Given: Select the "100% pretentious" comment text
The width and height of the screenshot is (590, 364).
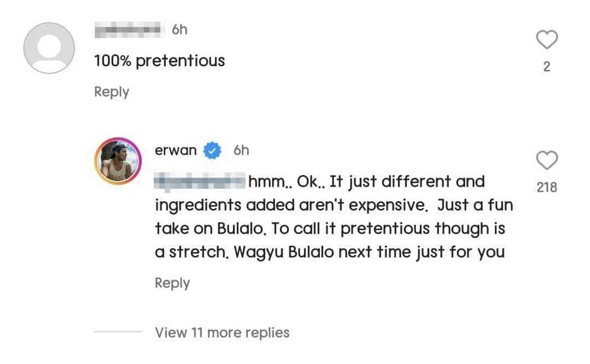Looking at the screenshot, I should pos(159,61).
